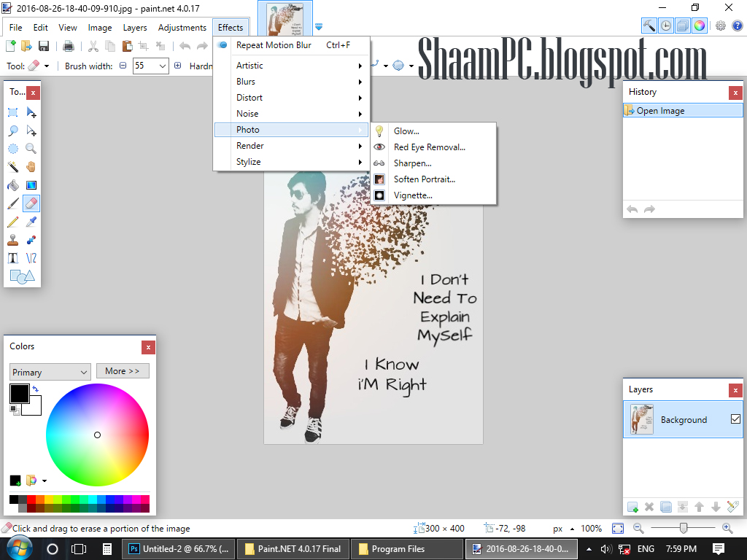Select the Magic Wand tool

click(x=13, y=167)
